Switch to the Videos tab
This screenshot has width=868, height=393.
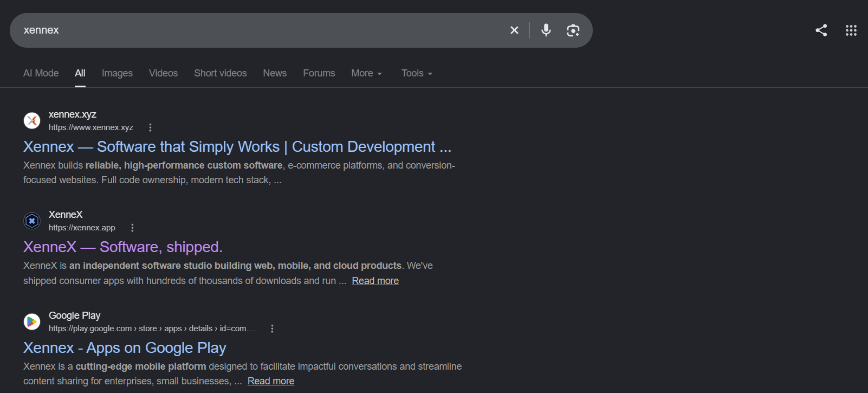(163, 73)
